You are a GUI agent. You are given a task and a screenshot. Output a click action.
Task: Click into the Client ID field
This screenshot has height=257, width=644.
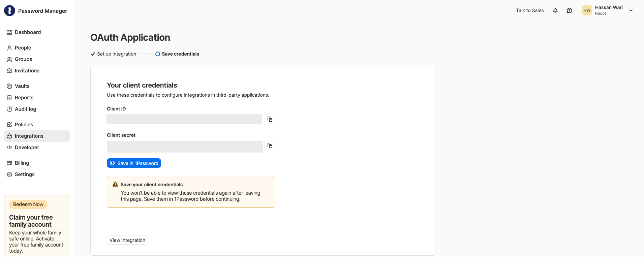(x=184, y=119)
